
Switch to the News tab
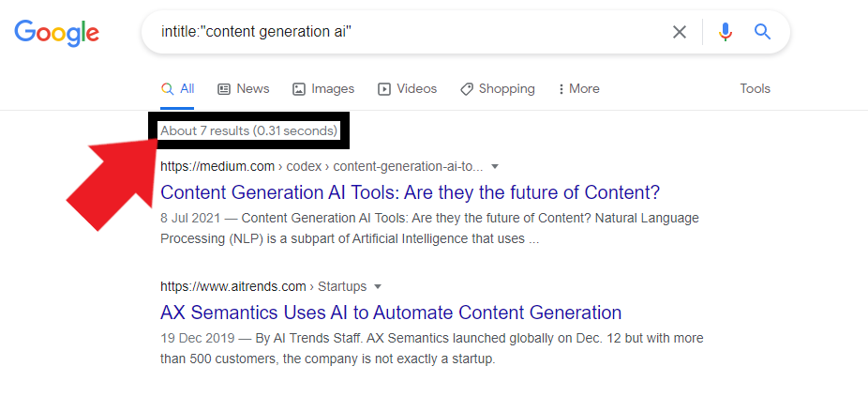(x=243, y=89)
